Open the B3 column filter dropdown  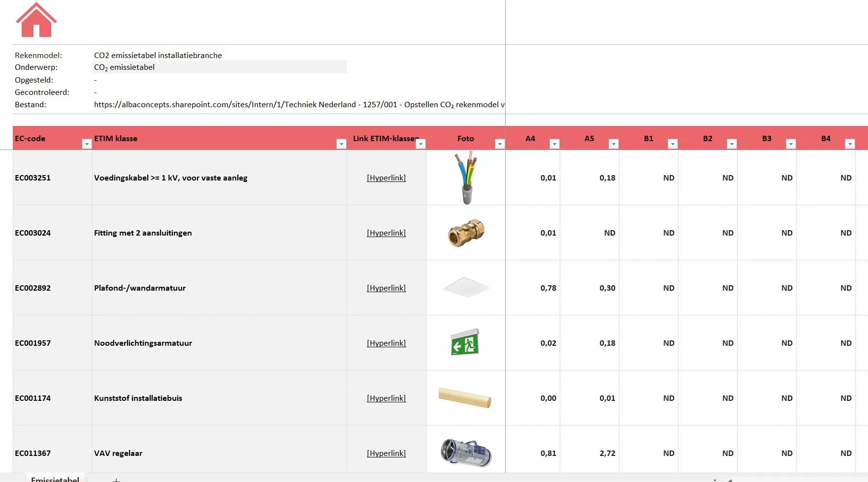click(791, 144)
